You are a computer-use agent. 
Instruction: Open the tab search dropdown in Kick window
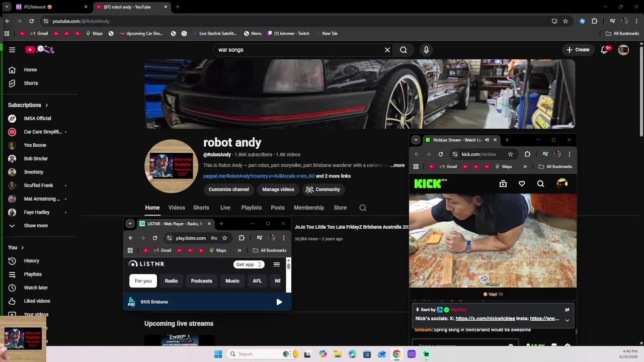(x=416, y=140)
